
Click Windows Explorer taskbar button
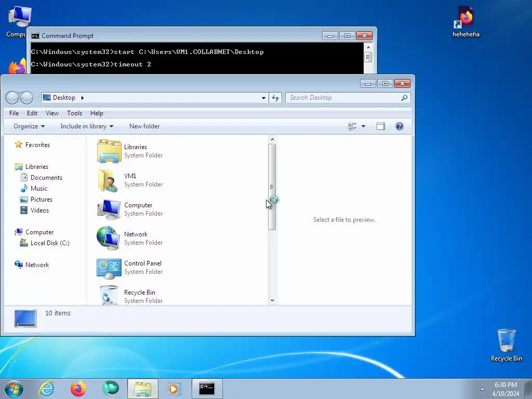coord(143,389)
